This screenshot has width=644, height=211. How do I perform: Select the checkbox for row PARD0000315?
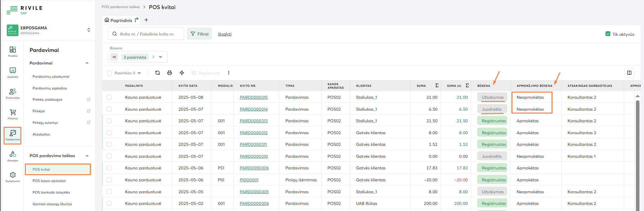pyautogui.click(x=109, y=97)
